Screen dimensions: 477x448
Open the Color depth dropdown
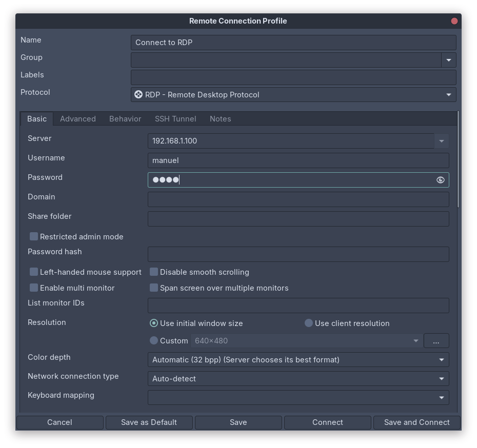pos(441,360)
